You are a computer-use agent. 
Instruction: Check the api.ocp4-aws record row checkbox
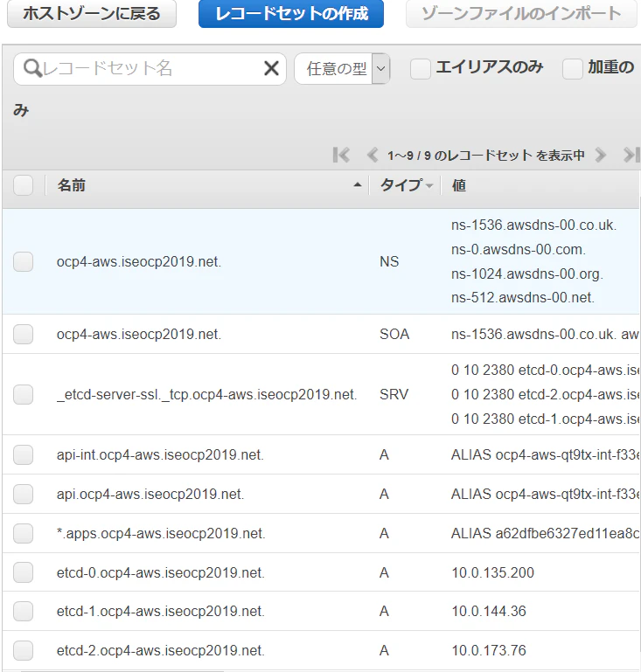coord(23,494)
